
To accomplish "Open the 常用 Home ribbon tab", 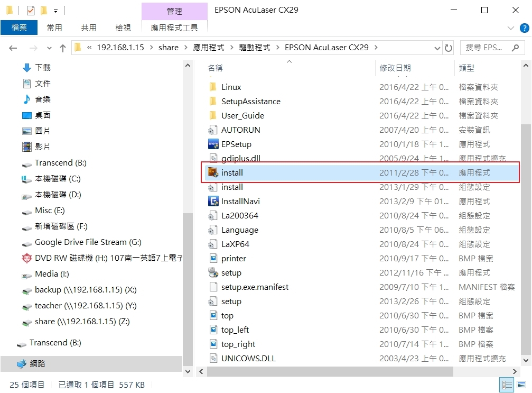I will [x=54, y=28].
